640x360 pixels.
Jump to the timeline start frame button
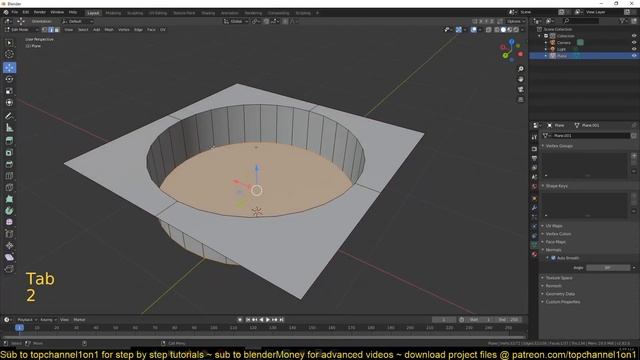[247, 320]
